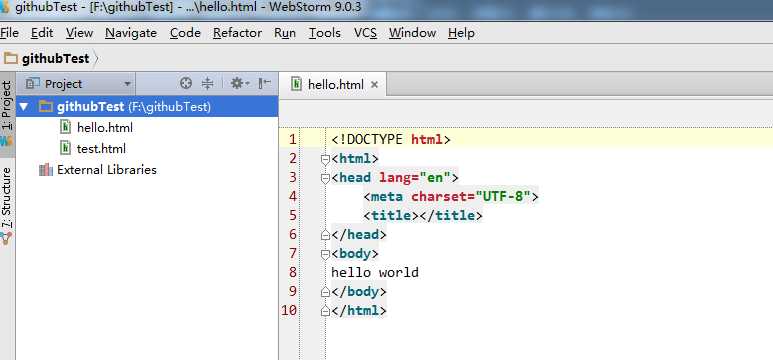Image resolution: width=773 pixels, height=360 pixels.
Task: Click the meta charset line in editor
Action: click(x=451, y=197)
